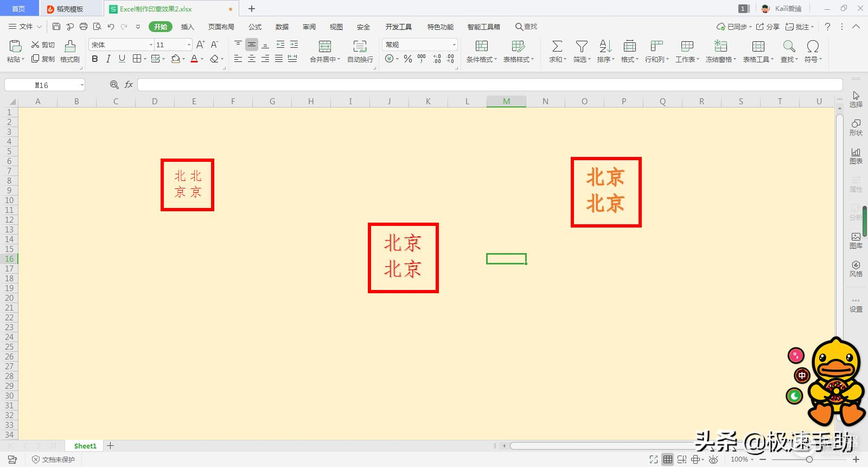Image resolution: width=868 pixels, height=467 pixels.
Task: Open 设置 sidebar settings
Action: click(x=856, y=305)
